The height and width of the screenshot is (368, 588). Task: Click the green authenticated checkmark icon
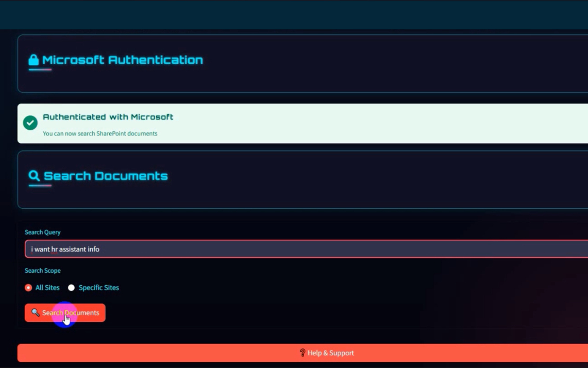click(x=30, y=122)
